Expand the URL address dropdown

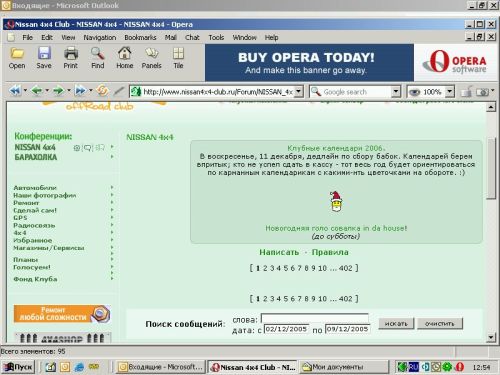[299, 91]
